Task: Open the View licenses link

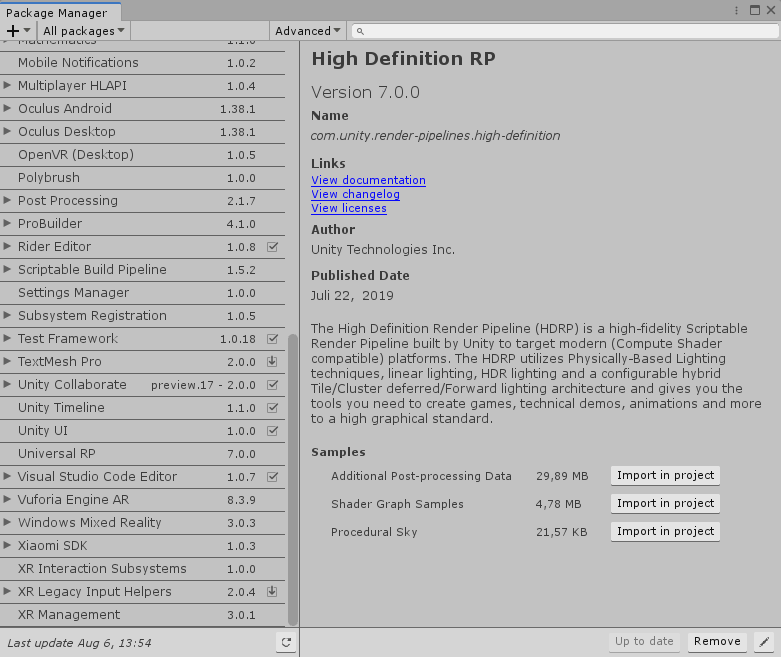Action: 349,208
